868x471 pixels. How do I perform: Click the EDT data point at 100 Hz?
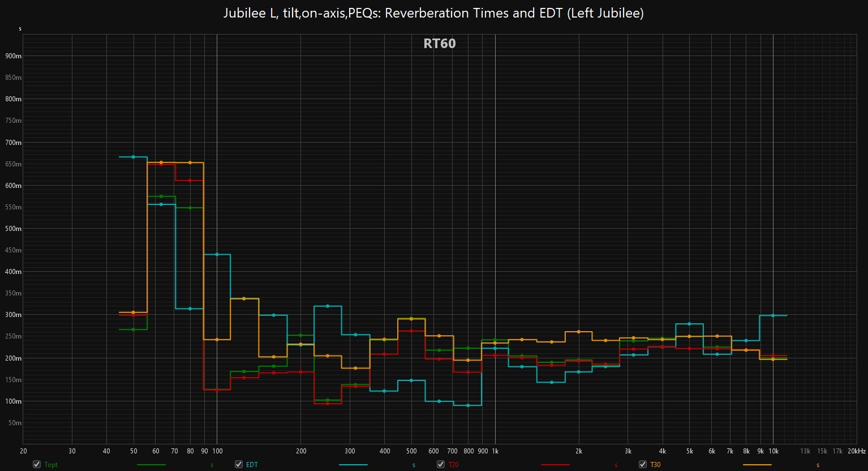(x=217, y=255)
